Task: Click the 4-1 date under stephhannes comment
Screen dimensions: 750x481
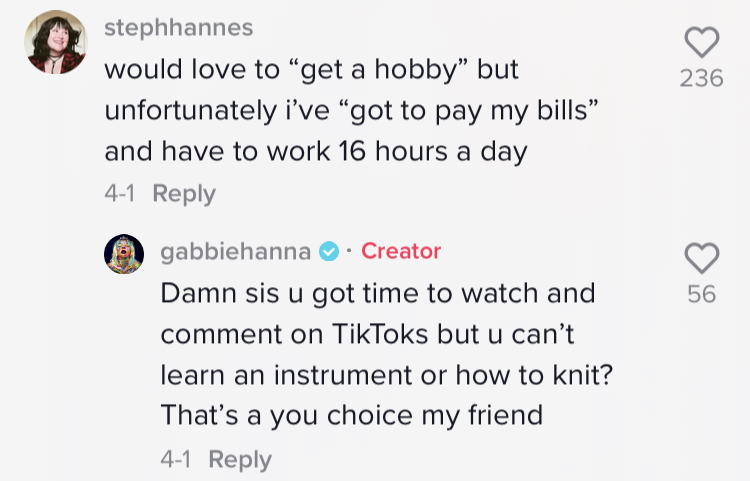Action: 122,193
